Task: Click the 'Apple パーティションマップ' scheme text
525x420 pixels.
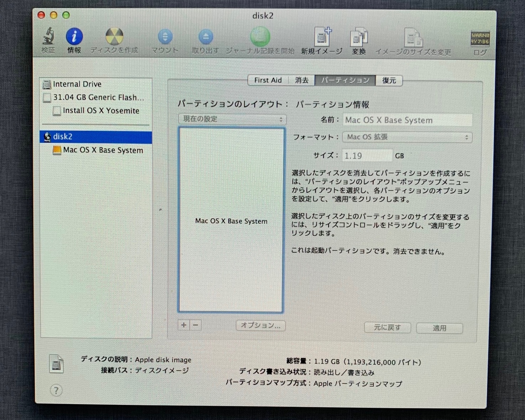Action: coord(358,384)
